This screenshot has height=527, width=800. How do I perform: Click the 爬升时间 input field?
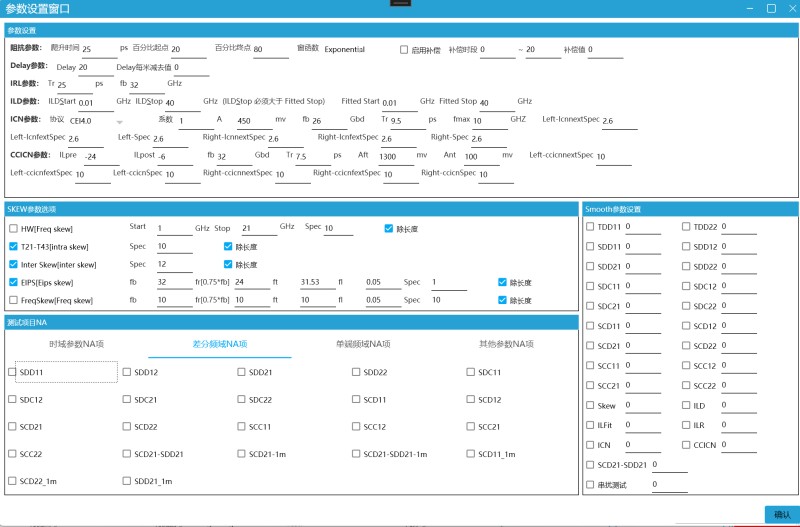(98, 49)
